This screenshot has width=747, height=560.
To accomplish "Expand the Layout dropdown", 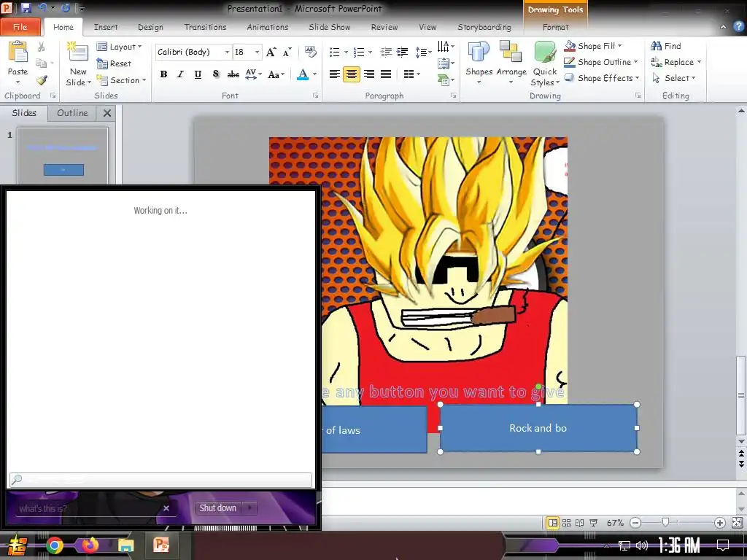I will click(x=120, y=47).
